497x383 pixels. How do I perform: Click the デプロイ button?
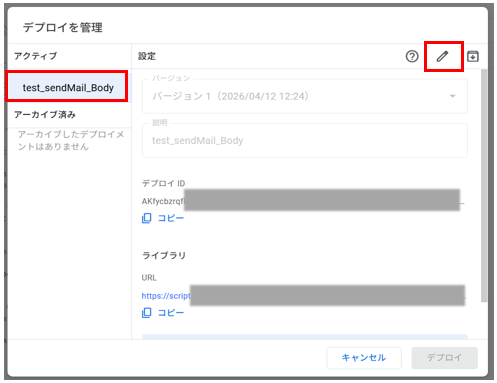[x=444, y=358]
